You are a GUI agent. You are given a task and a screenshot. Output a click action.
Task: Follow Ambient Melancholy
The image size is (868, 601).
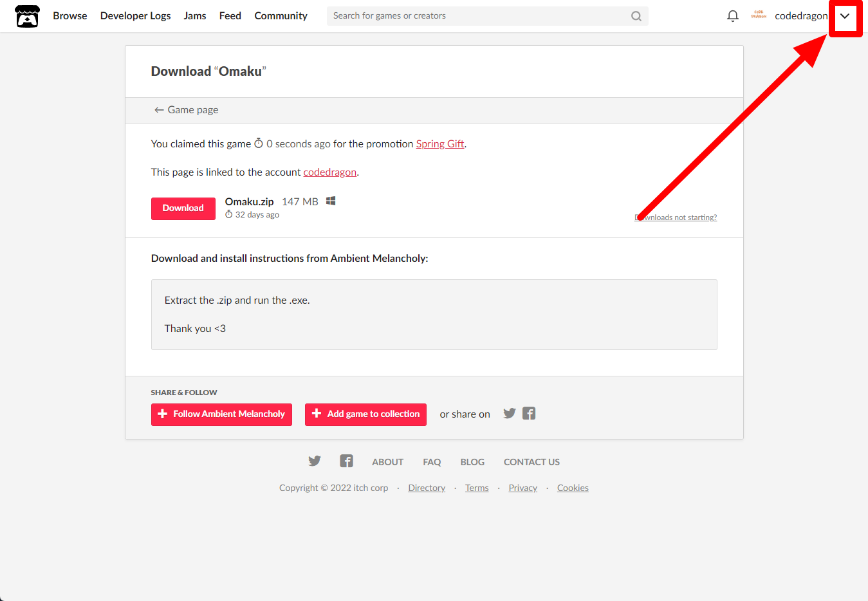pyautogui.click(x=221, y=414)
